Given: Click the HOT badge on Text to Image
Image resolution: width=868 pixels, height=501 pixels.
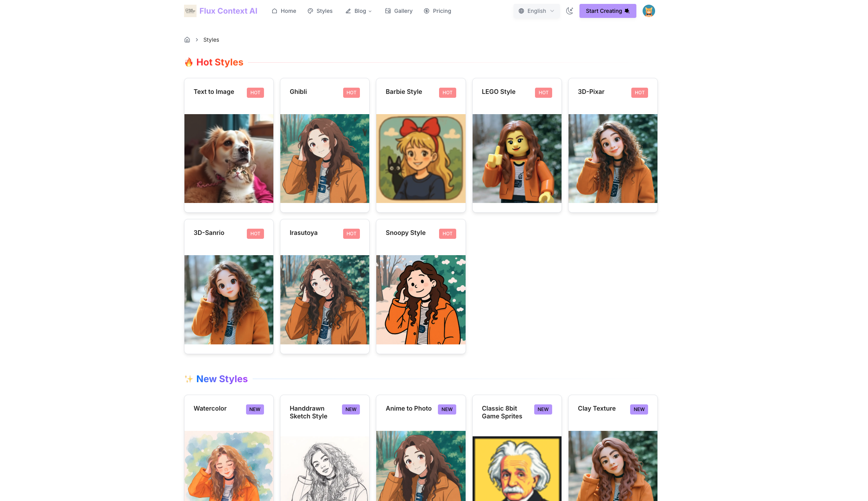Looking at the screenshot, I should tap(255, 93).
